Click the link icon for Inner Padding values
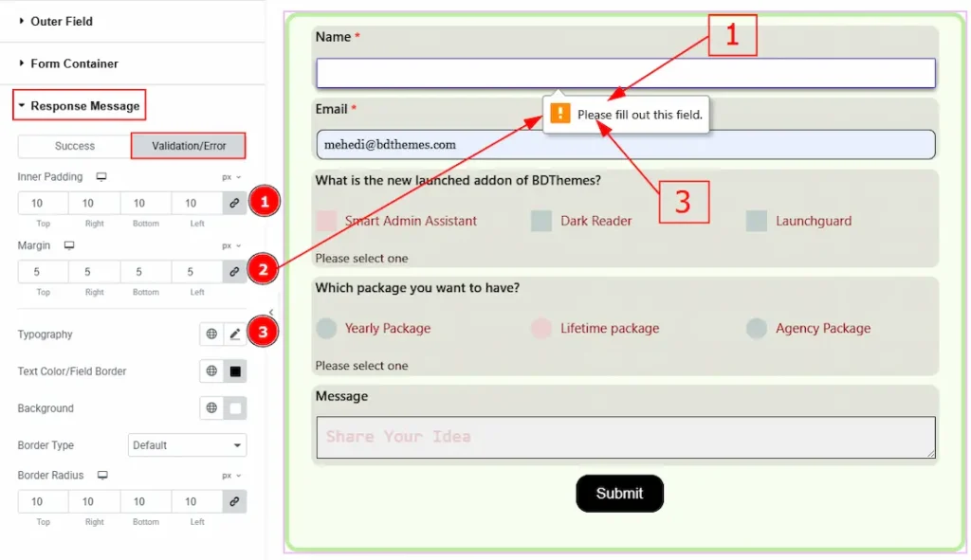This screenshot has height=560, width=971. point(234,203)
